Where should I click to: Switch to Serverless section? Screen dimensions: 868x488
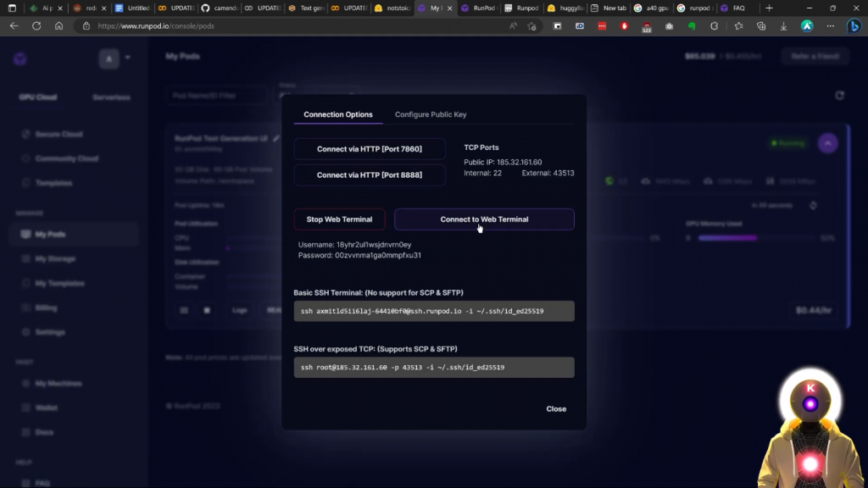[111, 97]
